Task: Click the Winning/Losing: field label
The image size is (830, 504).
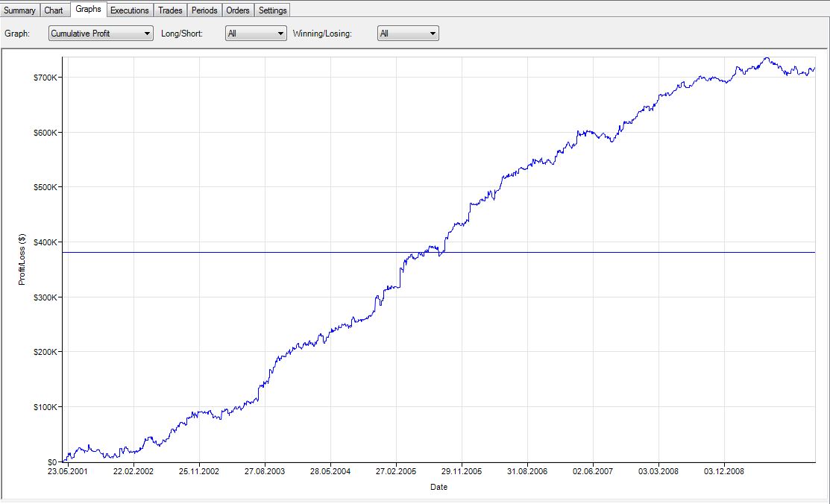Action: coord(322,34)
